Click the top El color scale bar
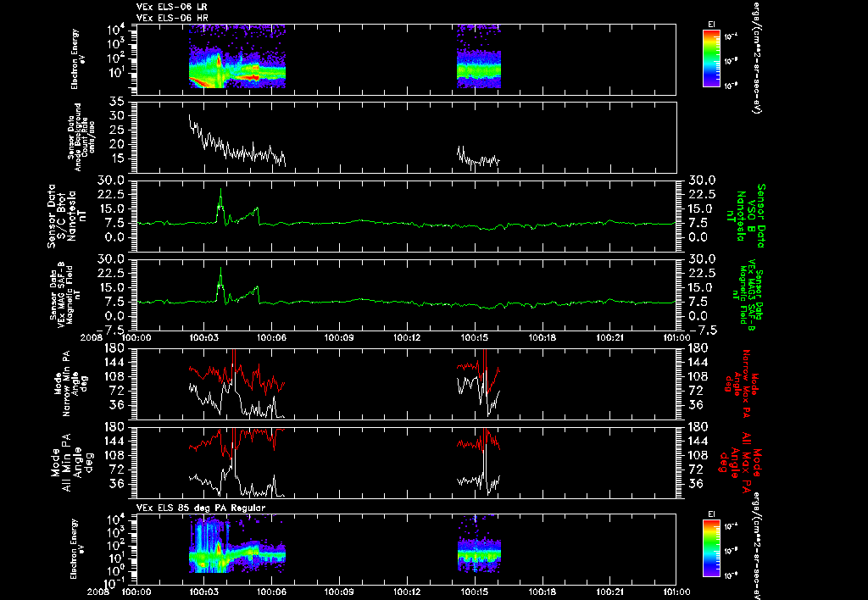Viewport: 868px width, 600px height. pyautogui.click(x=711, y=58)
